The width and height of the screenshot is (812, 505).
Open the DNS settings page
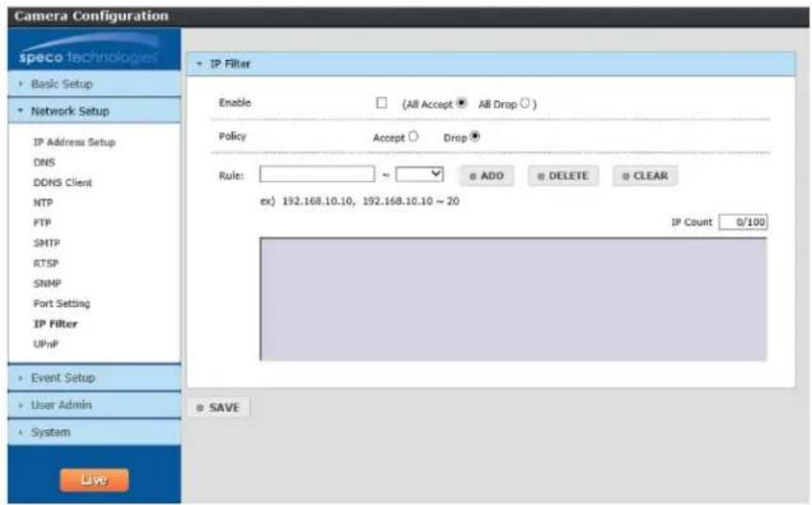[44, 162]
